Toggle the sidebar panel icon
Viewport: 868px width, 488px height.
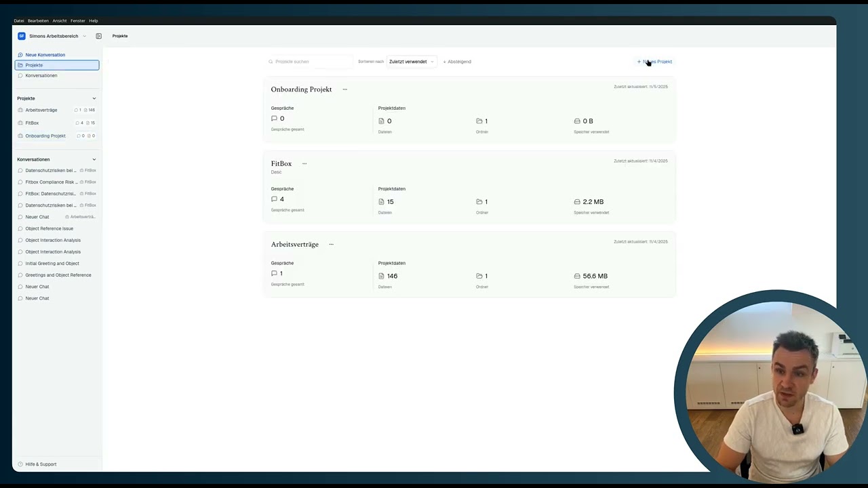click(x=98, y=36)
